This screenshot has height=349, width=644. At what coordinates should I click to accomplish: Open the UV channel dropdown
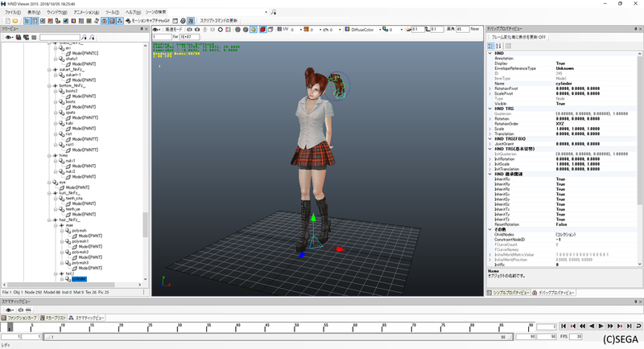tap(301, 30)
